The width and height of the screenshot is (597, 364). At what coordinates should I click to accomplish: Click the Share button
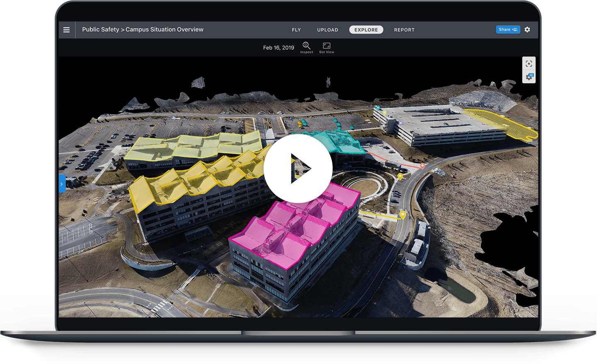click(508, 29)
